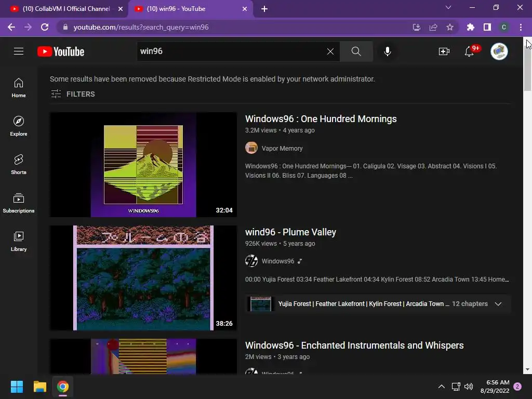
Task: Open the wind96 - Plume Valley video title
Action: 291,232
